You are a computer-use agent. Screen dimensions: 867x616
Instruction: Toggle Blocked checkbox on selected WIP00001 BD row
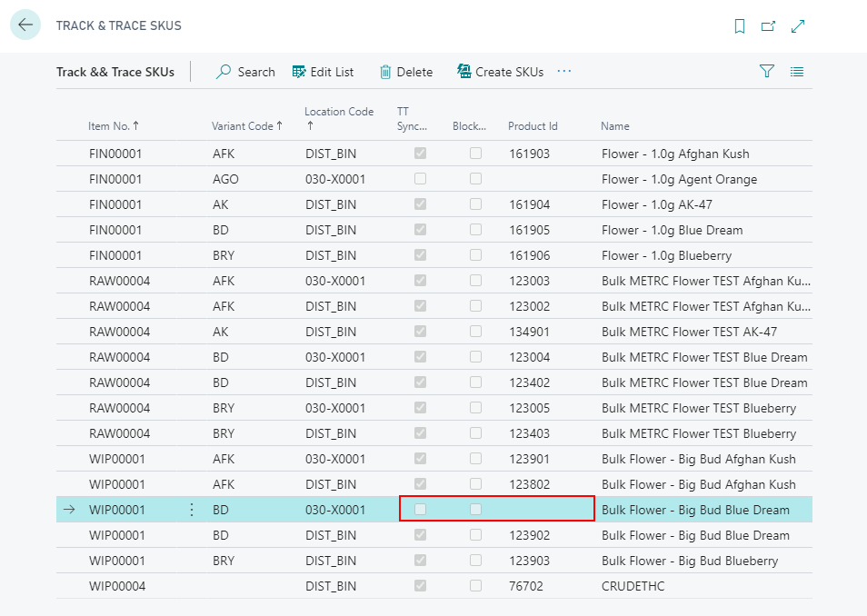point(475,510)
